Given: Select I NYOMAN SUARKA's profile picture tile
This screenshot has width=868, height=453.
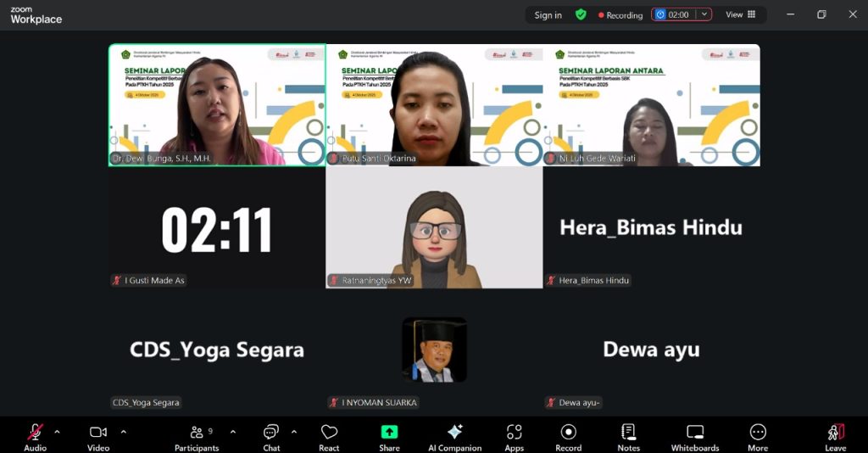Looking at the screenshot, I should (434, 350).
